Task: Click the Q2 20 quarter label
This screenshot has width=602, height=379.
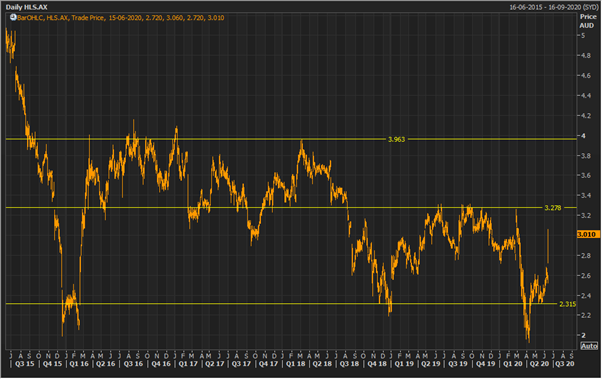Action: [539, 364]
